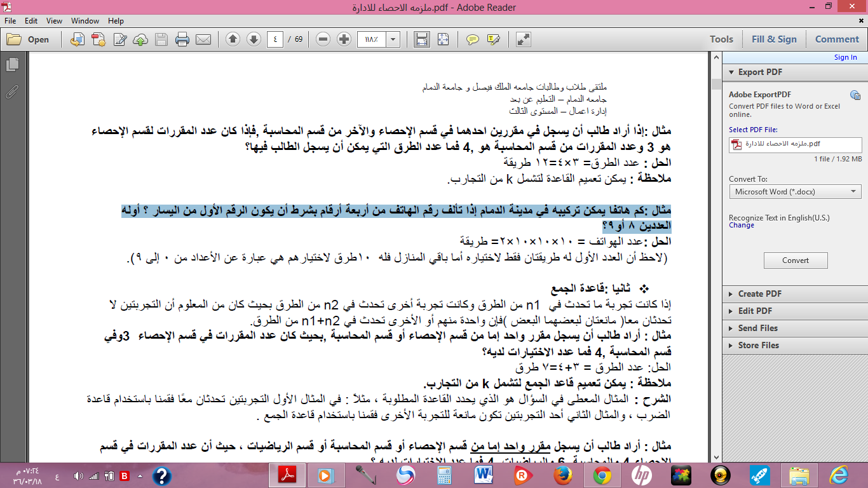Viewport: 868px width, 488px height.
Task: Click the Convert file to PDF icon
Action: click(x=78, y=39)
